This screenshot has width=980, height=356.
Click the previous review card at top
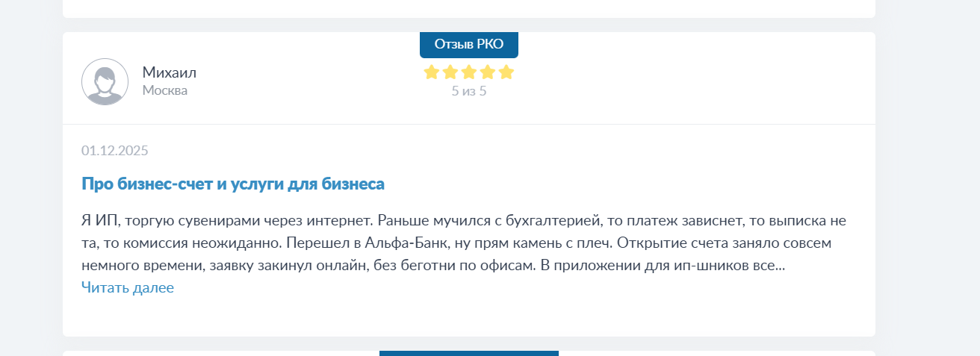468,7
